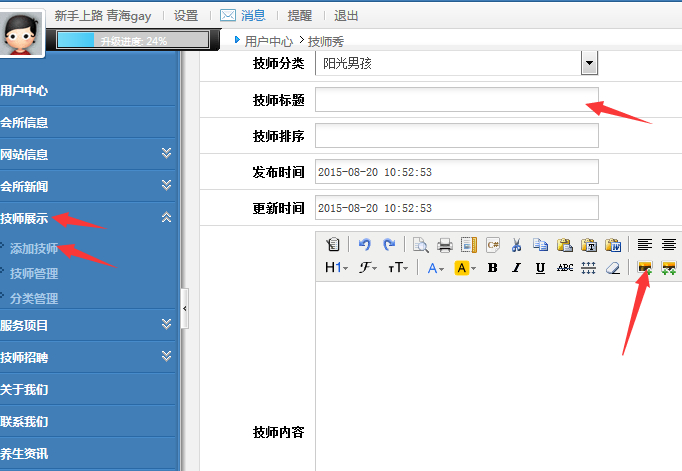682x471 pixels.
Task: Set line height with the line spacing icon
Action: 588,268
